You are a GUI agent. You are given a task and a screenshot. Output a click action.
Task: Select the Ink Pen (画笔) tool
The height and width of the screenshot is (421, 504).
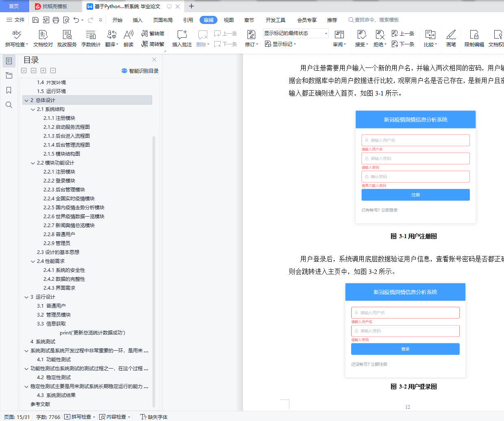pos(451,39)
